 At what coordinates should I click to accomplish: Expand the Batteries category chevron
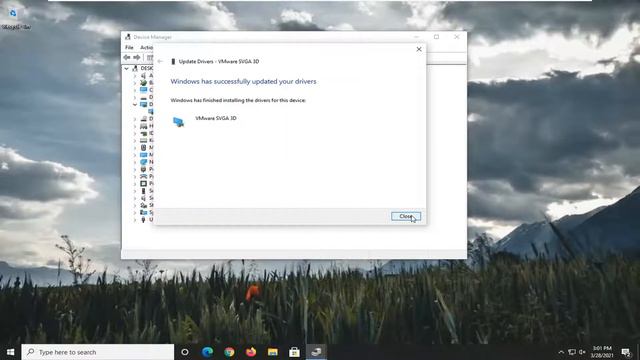135,82
